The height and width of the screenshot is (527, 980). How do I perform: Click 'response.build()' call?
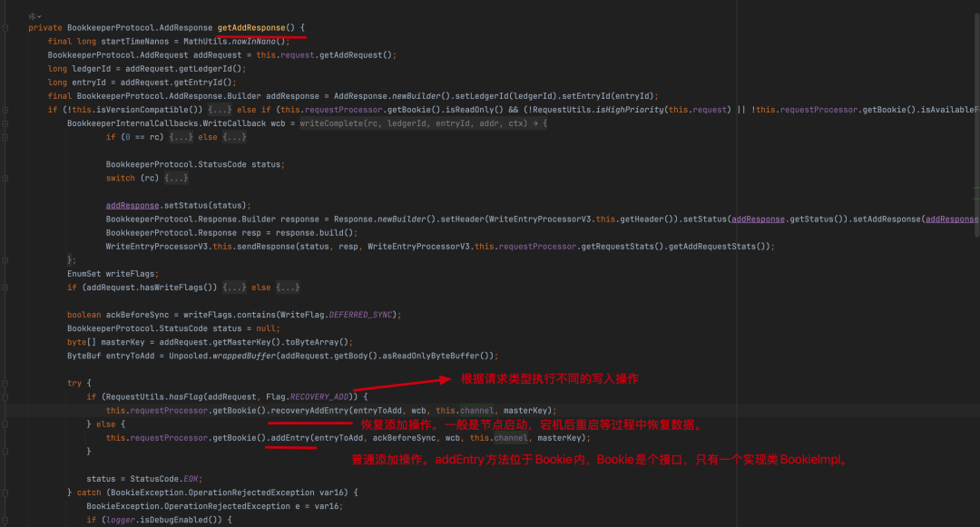click(318, 233)
